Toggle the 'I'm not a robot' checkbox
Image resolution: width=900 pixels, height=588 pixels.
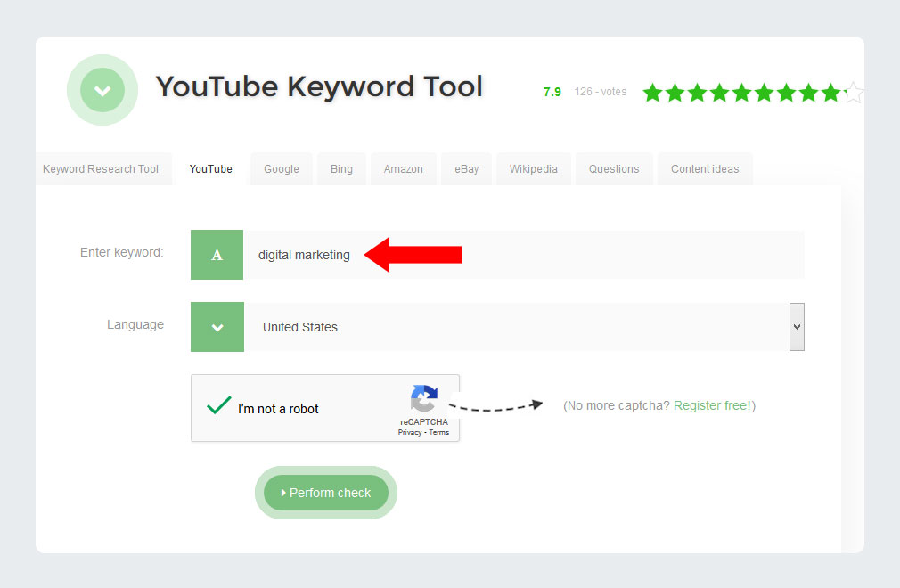point(218,406)
